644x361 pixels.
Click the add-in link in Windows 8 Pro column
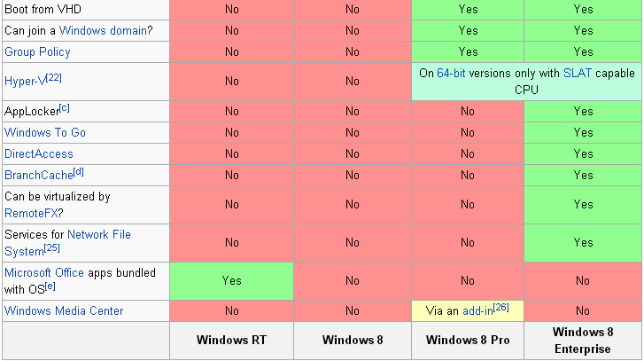coord(477,310)
